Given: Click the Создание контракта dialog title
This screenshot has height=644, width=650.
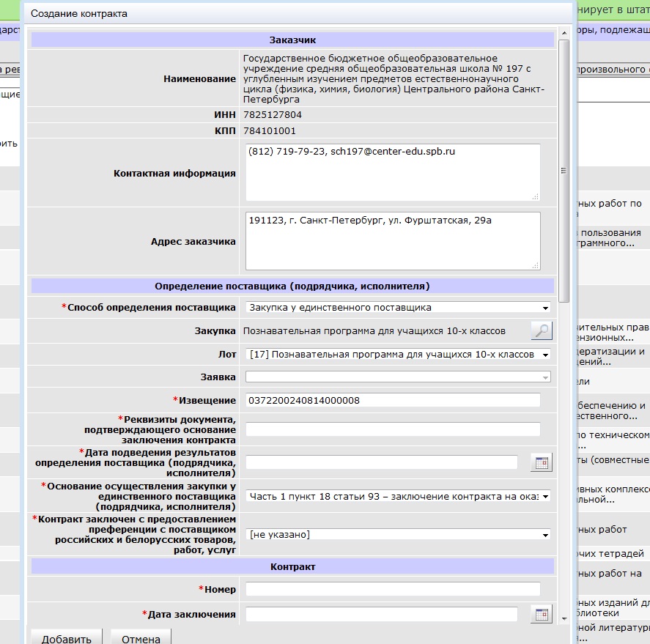Looking at the screenshot, I should (x=78, y=14).
